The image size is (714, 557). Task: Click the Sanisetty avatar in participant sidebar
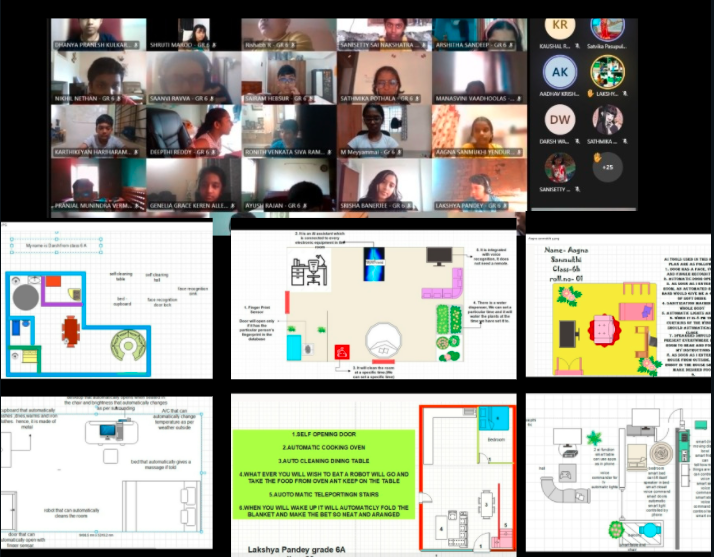point(559,166)
